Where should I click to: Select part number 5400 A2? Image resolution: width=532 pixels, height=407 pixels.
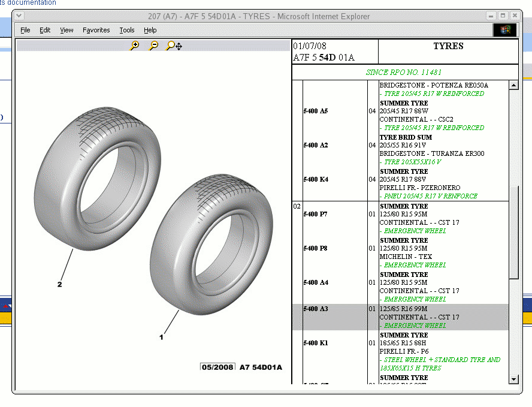(316, 145)
